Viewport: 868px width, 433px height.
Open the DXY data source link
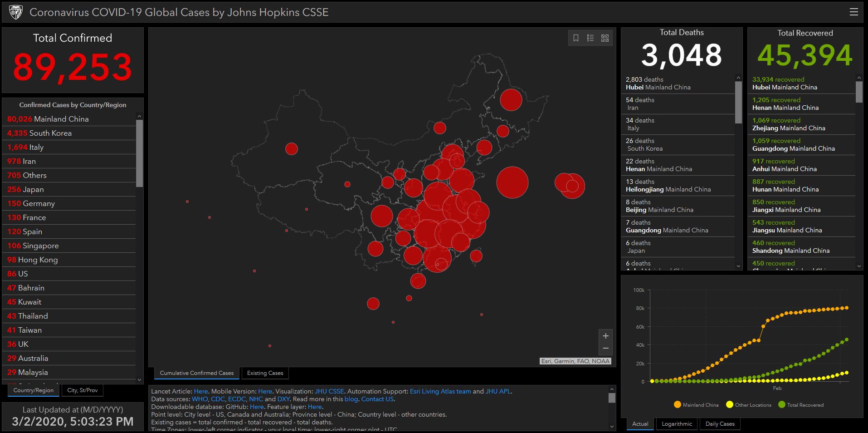[283, 399]
